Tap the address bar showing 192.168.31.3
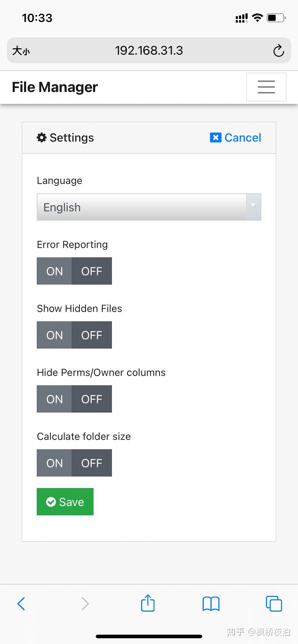This screenshot has height=644, width=298. 149,50
